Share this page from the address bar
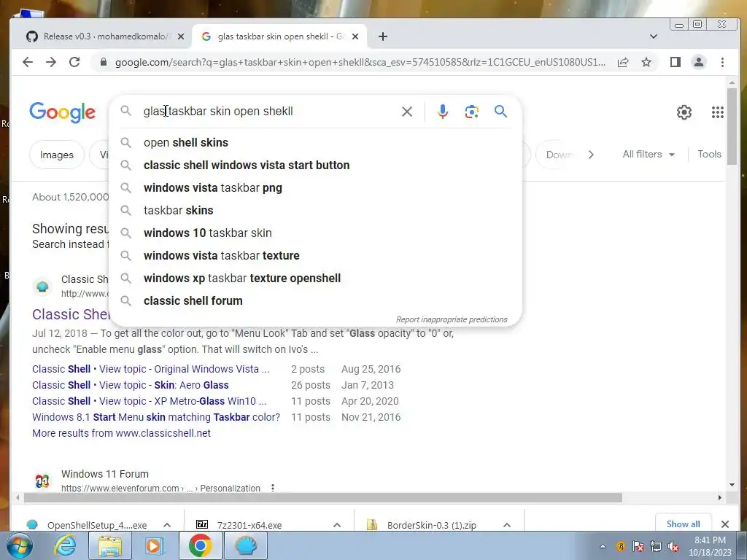747x560 pixels. [623, 62]
